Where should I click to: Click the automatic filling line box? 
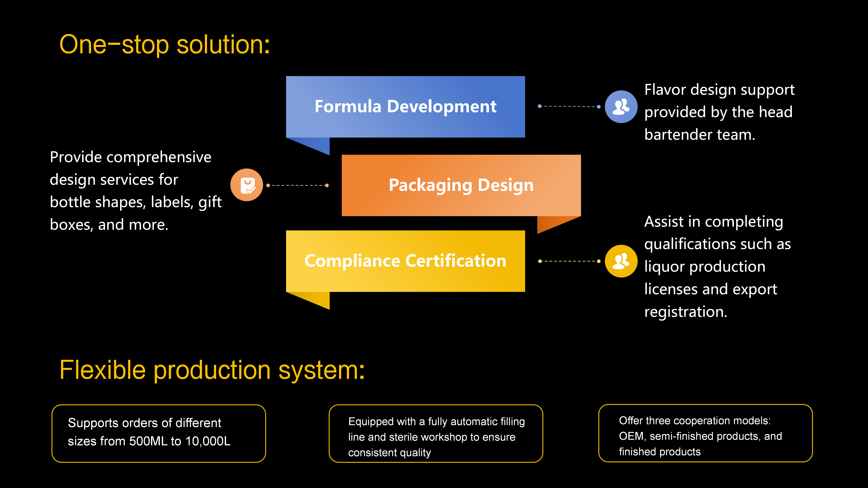[436, 433]
